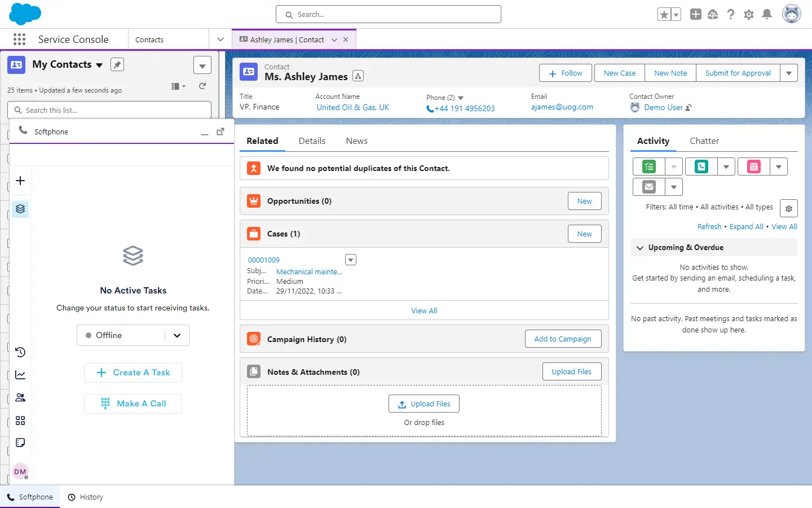View Ashley James contact hierarchy icon
Image resolution: width=812 pixels, height=508 pixels.
click(358, 76)
